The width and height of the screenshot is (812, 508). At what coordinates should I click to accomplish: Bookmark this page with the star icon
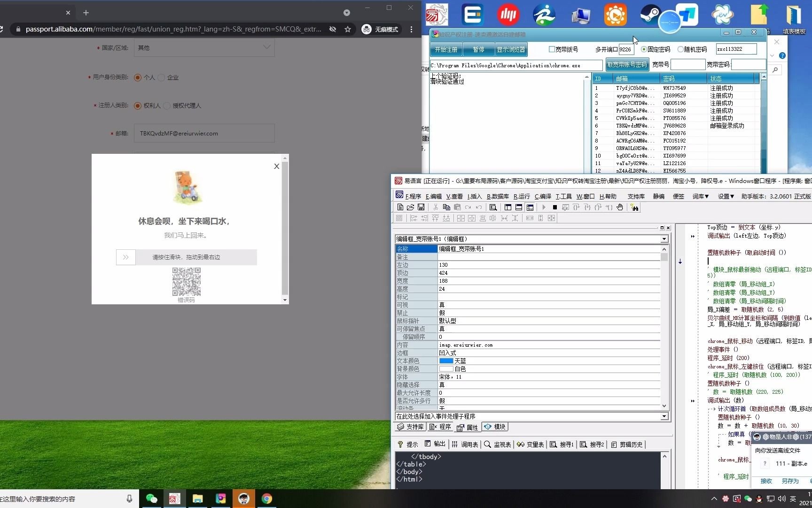click(348, 29)
